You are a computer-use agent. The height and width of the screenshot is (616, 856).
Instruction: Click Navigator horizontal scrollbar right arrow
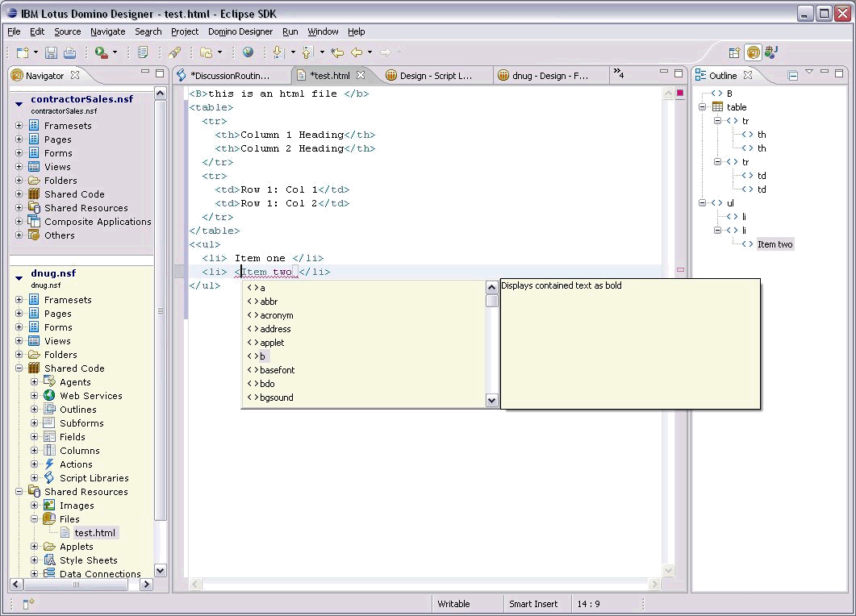coord(146,585)
